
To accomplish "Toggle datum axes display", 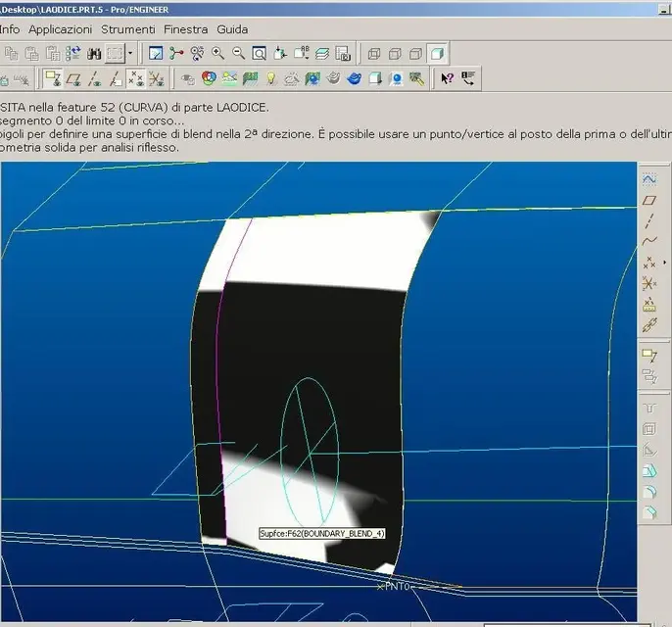I will 94,79.
